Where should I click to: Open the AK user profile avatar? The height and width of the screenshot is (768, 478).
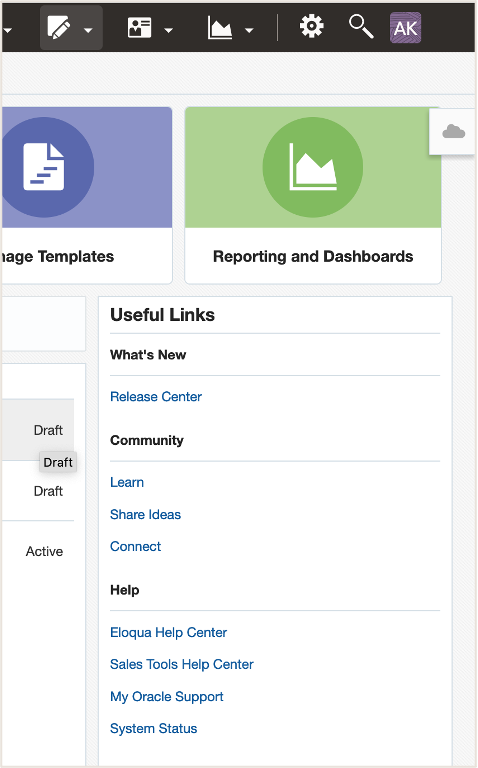click(406, 27)
